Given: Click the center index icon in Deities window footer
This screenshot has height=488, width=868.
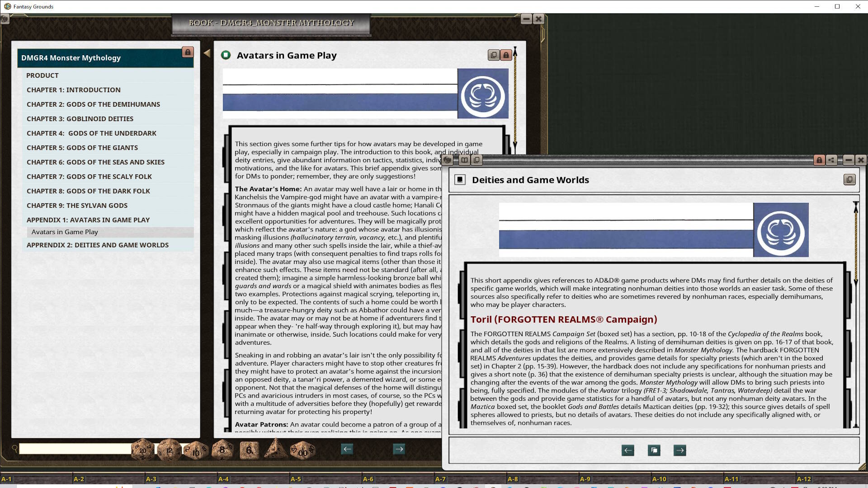Looking at the screenshot, I should click(654, 450).
